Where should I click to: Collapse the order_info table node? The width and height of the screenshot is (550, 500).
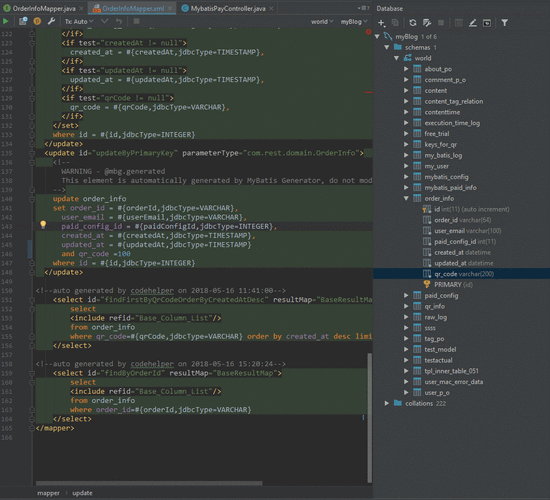click(x=406, y=199)
